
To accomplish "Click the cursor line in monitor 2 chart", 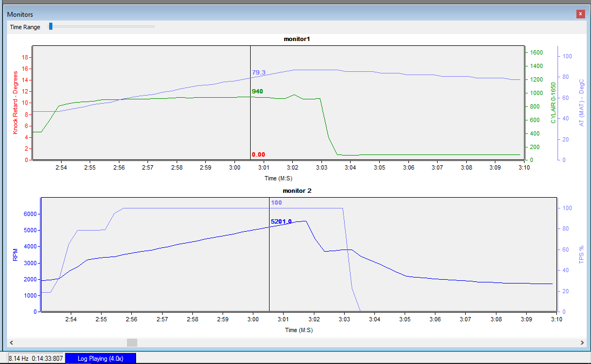I will point(269,254).
